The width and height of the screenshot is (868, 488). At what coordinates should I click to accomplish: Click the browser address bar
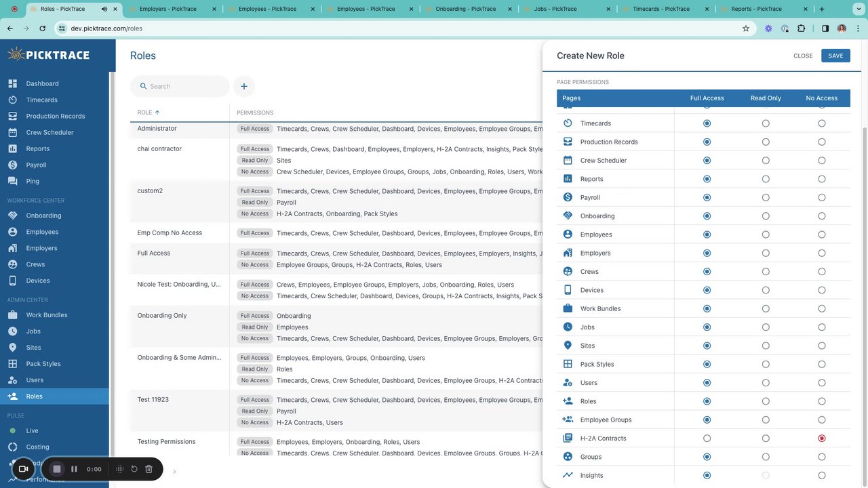click(403, 28)
